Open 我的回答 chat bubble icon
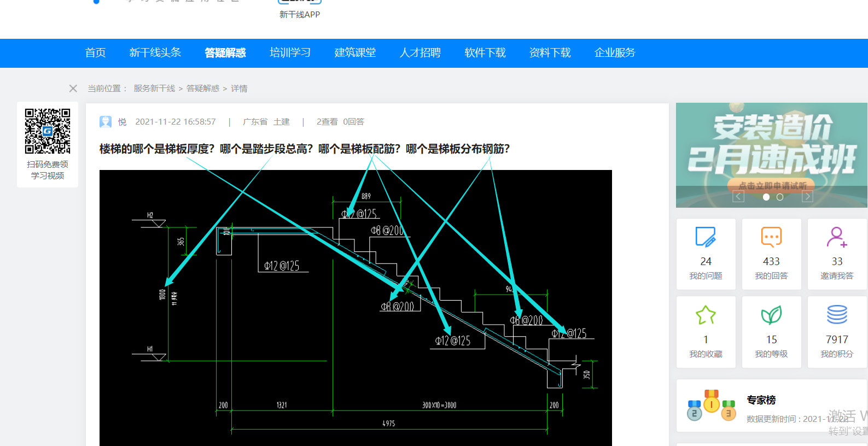Image resolution: width=868 pixels, height=446 pixels. tap(771, 237)
